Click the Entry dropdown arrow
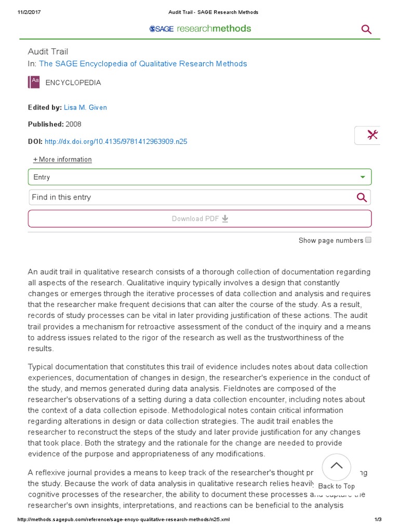This screenshot has height=532, width=399. click(363, 177)
